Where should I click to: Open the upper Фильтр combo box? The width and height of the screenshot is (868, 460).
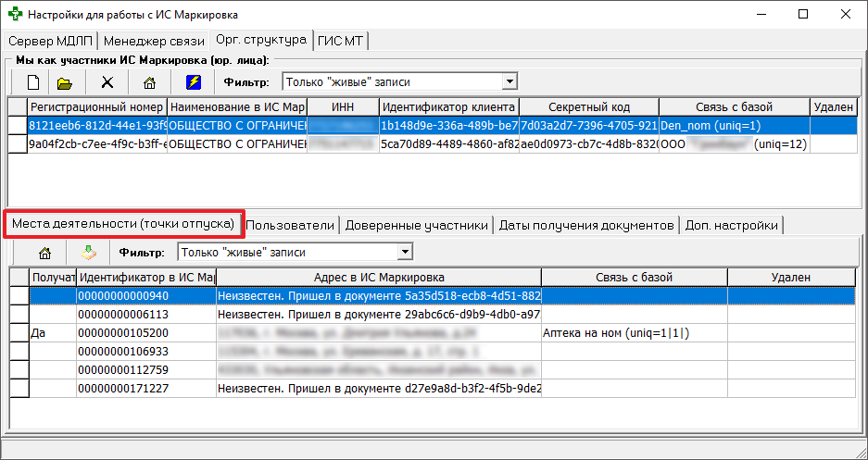coord(509,81)
